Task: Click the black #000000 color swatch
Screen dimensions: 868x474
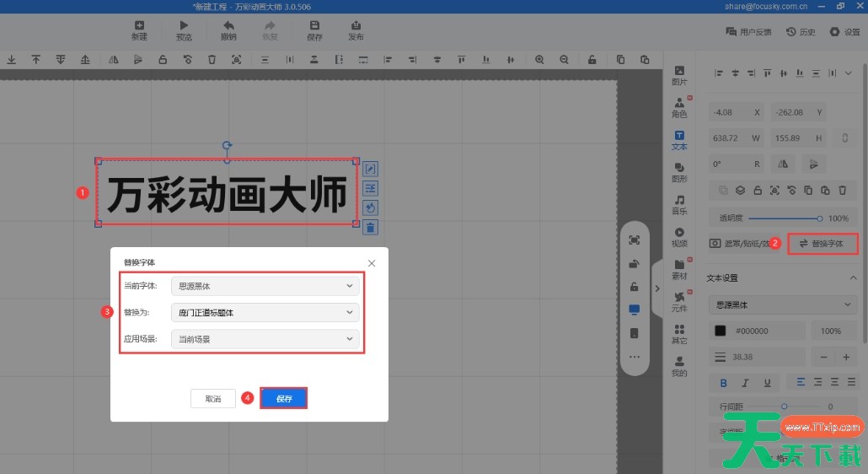Action: click(x=721, y=331)
